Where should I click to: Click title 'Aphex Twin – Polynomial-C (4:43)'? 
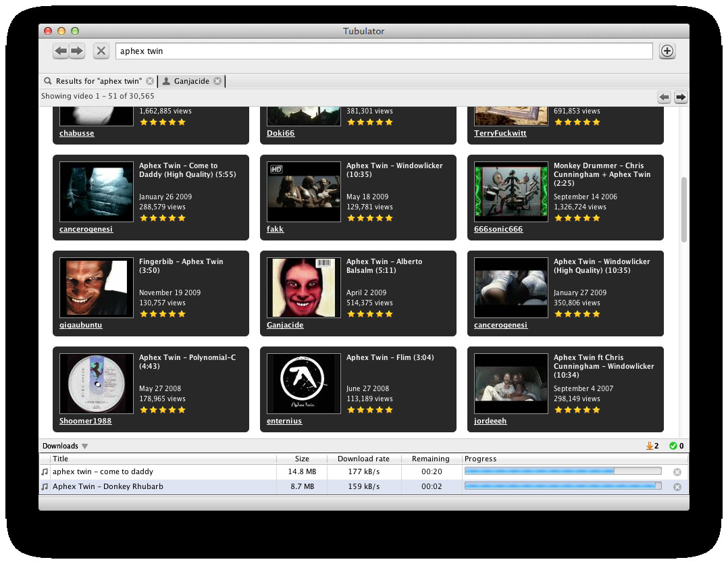tap(188, 361)
